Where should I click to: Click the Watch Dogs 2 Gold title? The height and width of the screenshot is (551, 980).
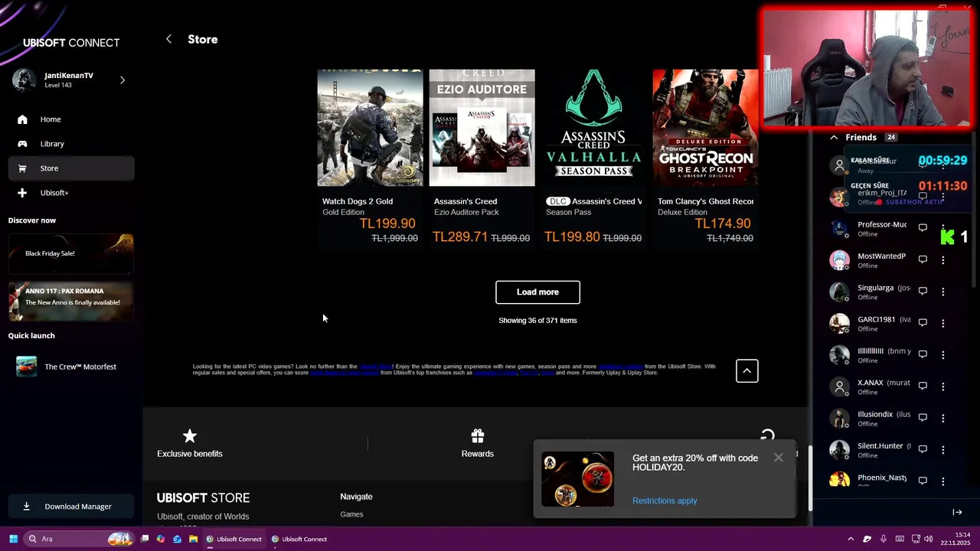click(358, 201)
